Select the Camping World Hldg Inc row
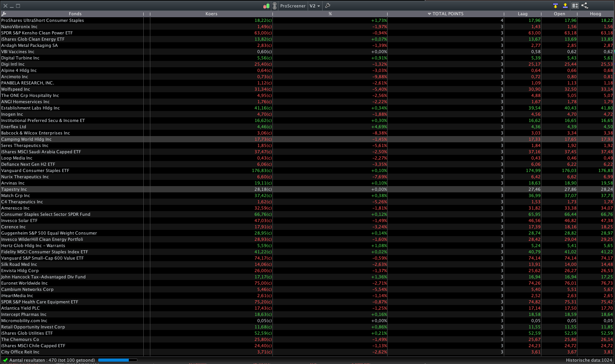The width and height of the screenshot is (615, 364). [307, 139]
